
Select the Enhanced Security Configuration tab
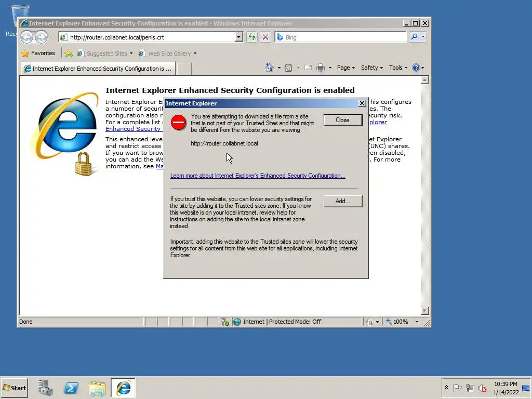[98, 69]
